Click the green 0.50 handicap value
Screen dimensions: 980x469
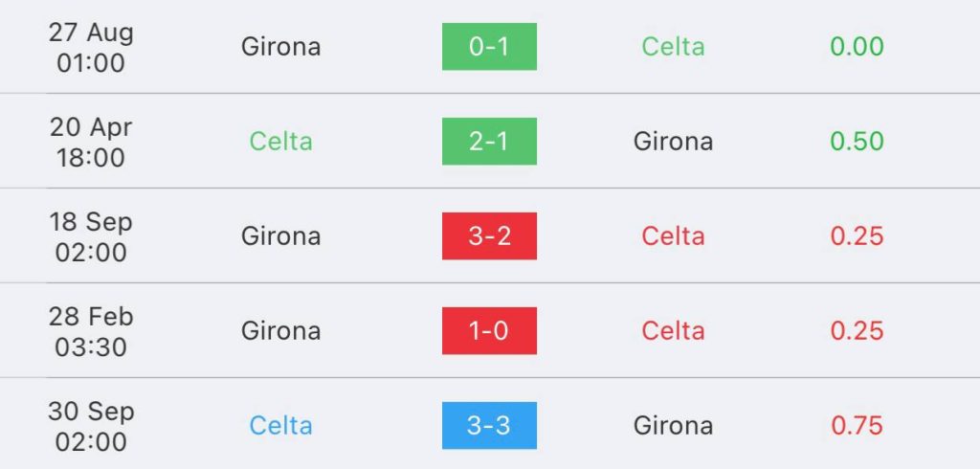click(857, 142)
